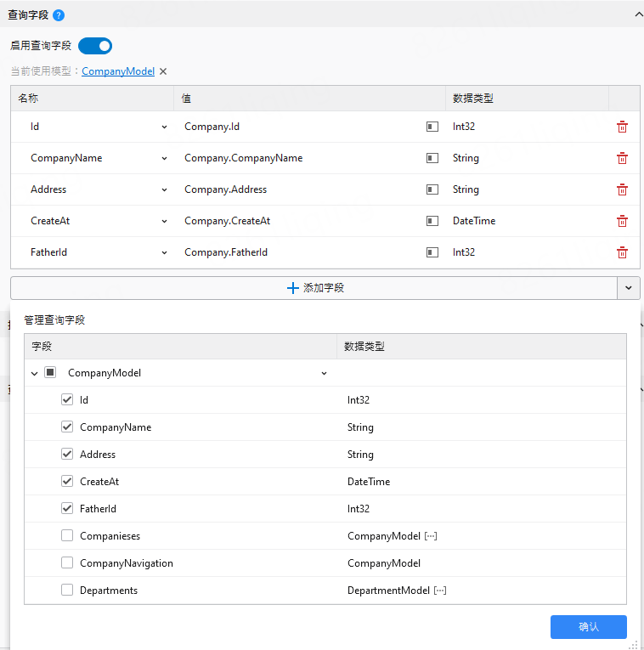Click binding icon next to Company.Id value
Image resolution: width=644 pixels, height=650 pixels.
click(x=432, y=127)
